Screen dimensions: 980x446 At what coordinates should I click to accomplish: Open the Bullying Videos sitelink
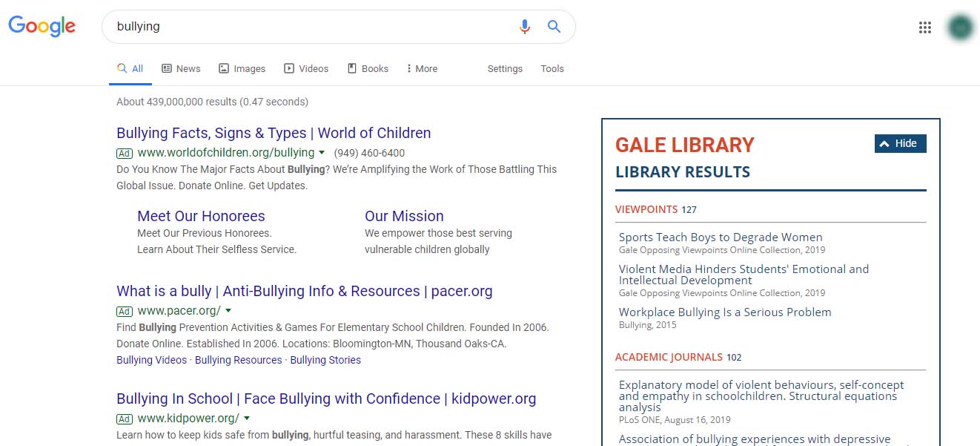(x=151, y=360)
